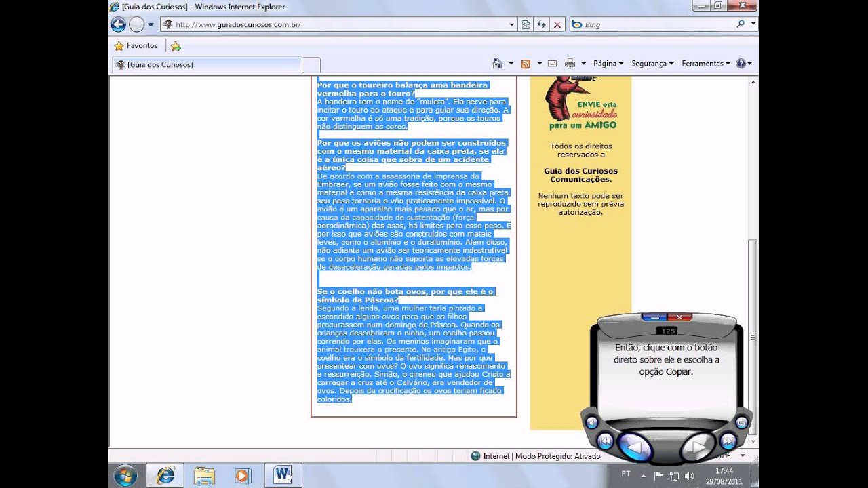Open Windows Media Player in the taskbar
868x488 pixels.
[x=242, y=475]
